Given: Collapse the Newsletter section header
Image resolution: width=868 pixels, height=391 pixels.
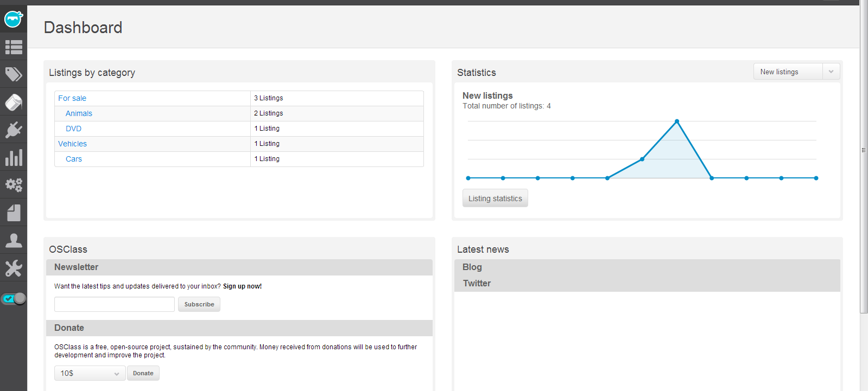Looking at the screenshot, I should point(239,267).
